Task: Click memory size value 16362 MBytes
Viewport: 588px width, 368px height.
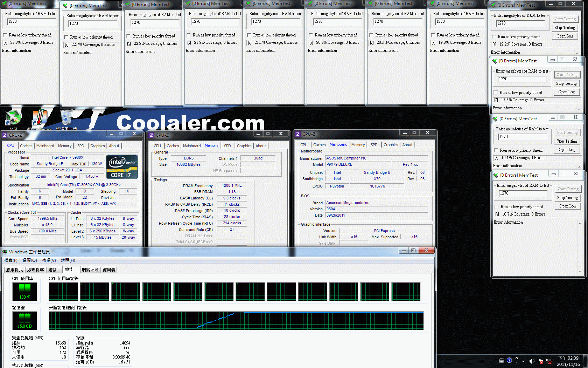Action: click(188, 165)
